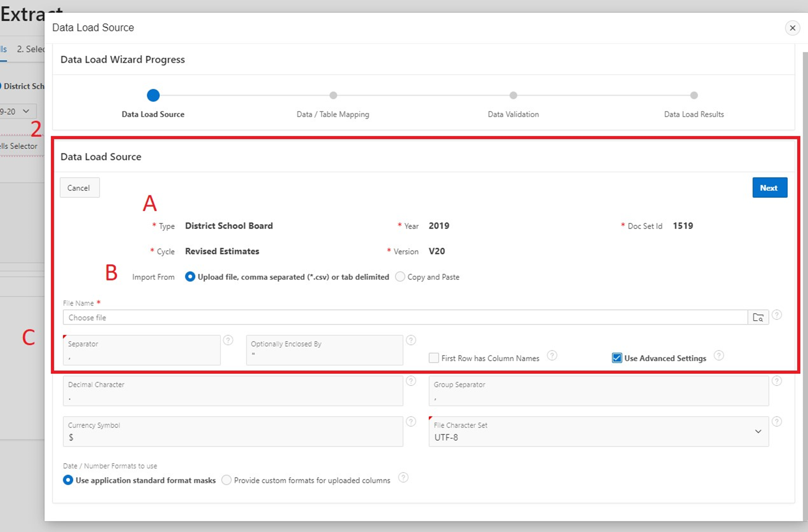Expand the File Character Set dropdown
This screenshot has height=532, width=808.
click(x=758, y=432)
